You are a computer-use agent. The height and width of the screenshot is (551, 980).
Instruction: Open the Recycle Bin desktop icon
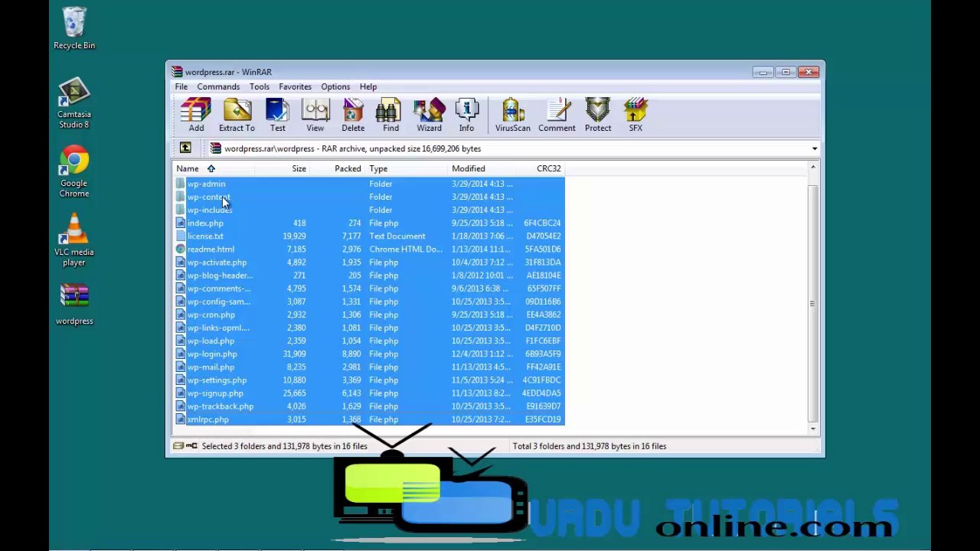[x=74, y=28]
